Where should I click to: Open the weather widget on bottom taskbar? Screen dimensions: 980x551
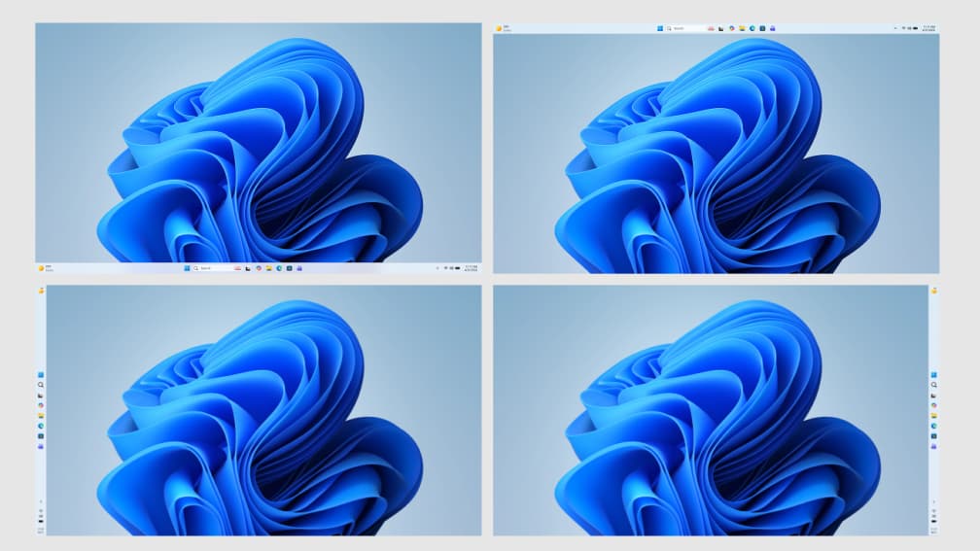(x=43, y=268)
